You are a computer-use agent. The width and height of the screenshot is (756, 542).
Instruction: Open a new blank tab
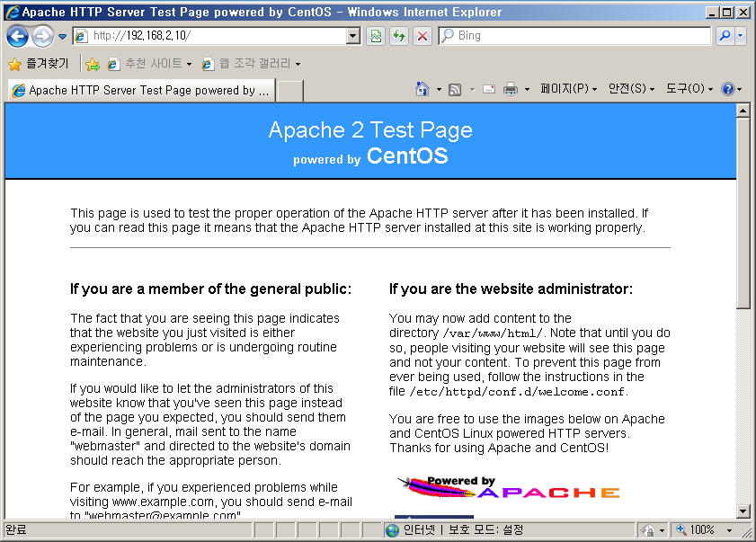290,91
